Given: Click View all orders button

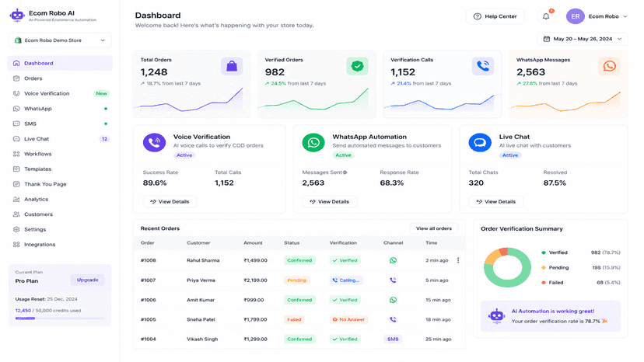Looking at the screenshot, I should click(434, 228).
